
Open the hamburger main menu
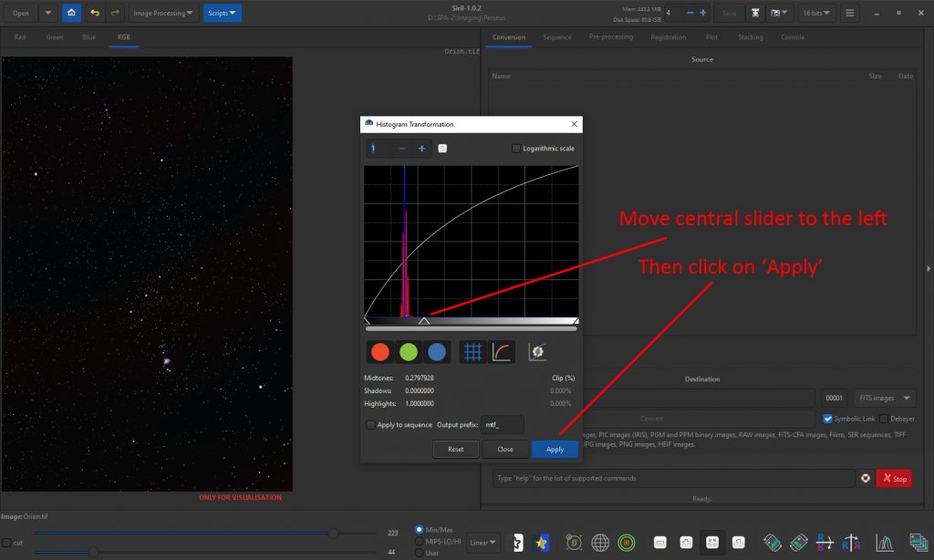[850, 13]
